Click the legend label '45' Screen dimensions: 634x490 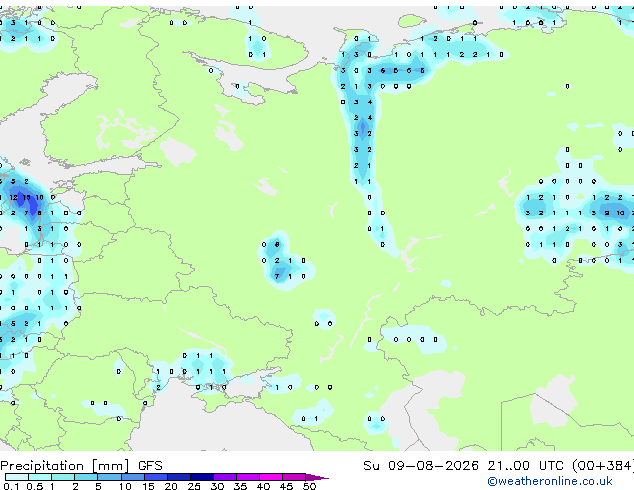[x=286, y=486]
